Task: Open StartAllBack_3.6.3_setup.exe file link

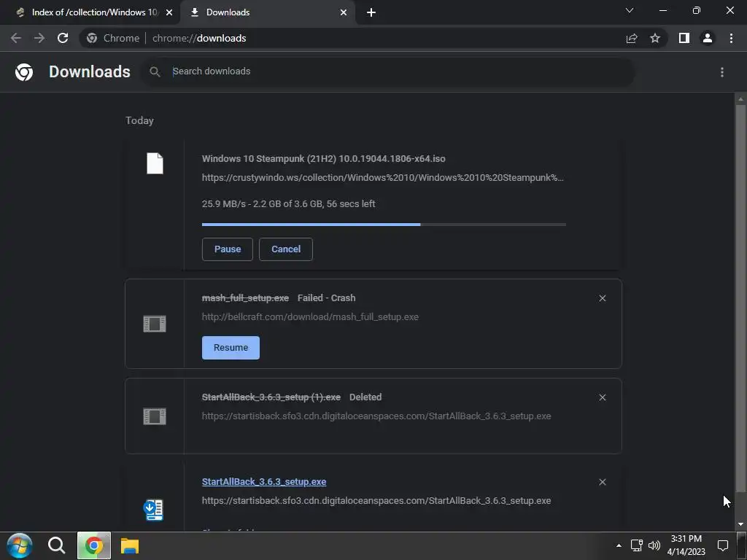Action: 264,481
